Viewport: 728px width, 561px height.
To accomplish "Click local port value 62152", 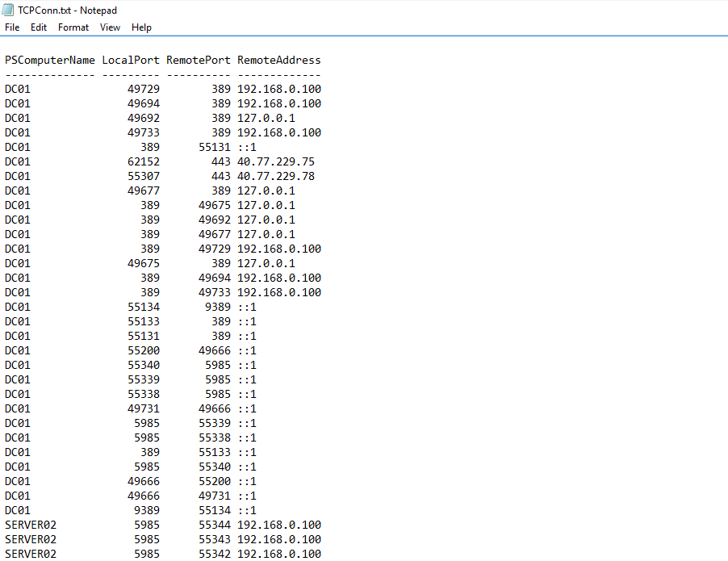I will tap(144, 161).
